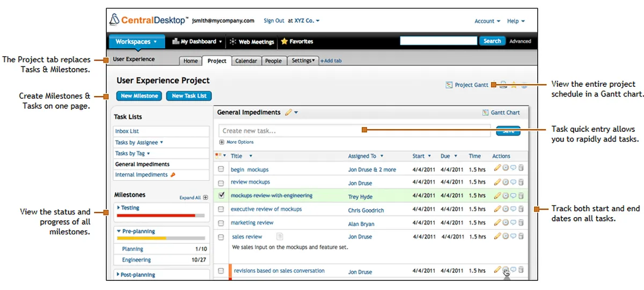Screen dimensions: 644x290
Task: Sort tasks by the Assigned To column
Action: pos(366,156)
